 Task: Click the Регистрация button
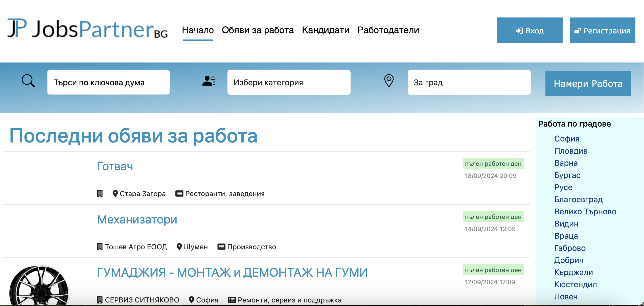pyautogui.click(x=603, y=30)
